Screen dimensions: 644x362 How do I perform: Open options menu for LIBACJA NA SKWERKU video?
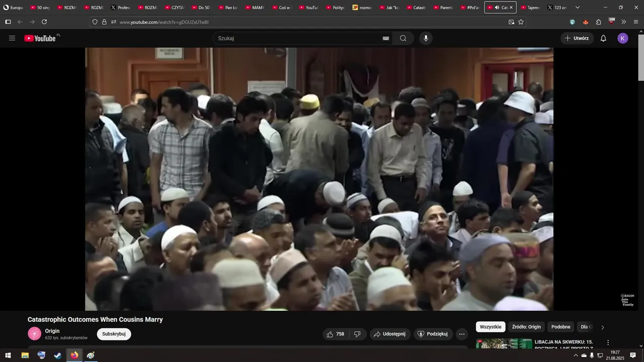[608, 342]
